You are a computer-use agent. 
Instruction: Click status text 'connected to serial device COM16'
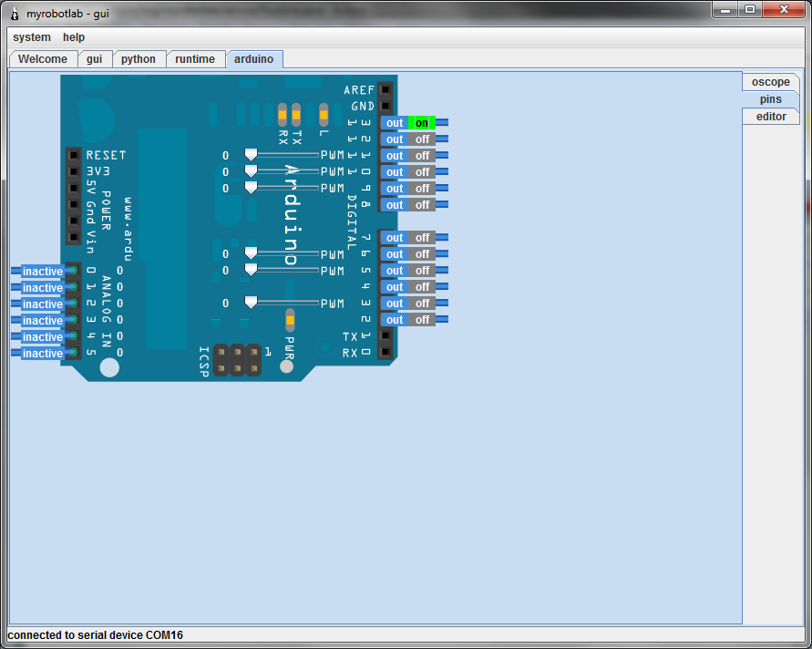point(96,635)
